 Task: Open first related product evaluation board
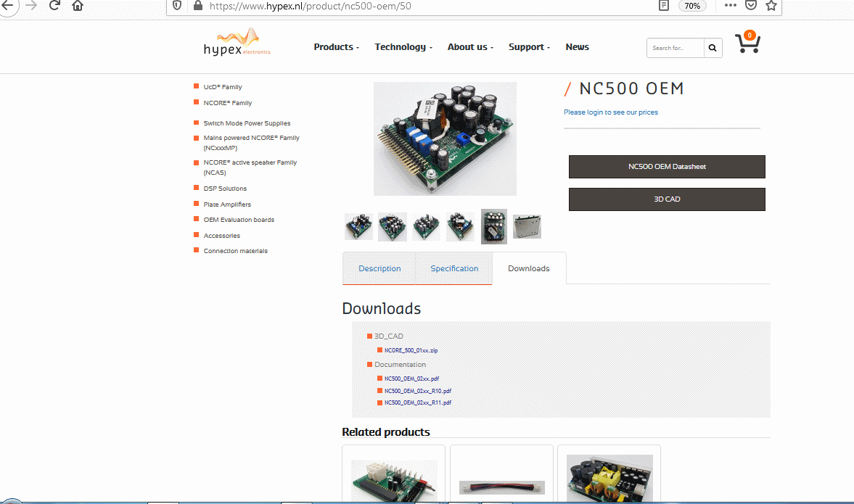pos(394,480)
